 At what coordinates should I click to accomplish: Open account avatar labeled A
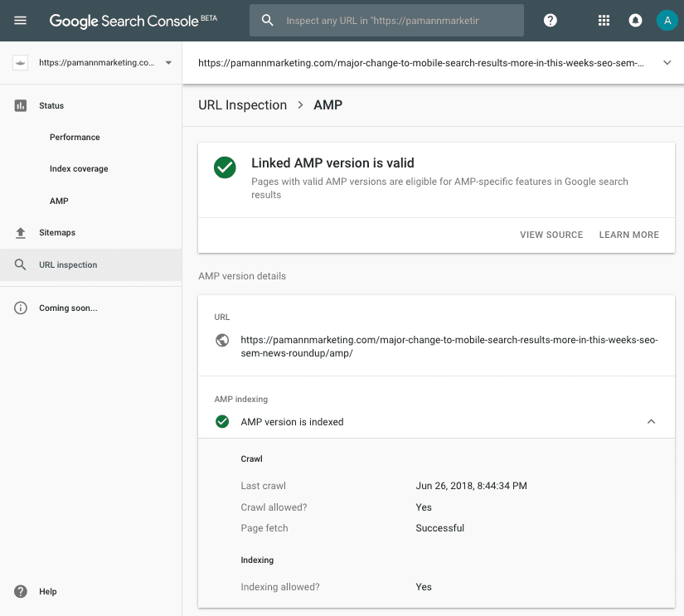(x=667, y=21)
